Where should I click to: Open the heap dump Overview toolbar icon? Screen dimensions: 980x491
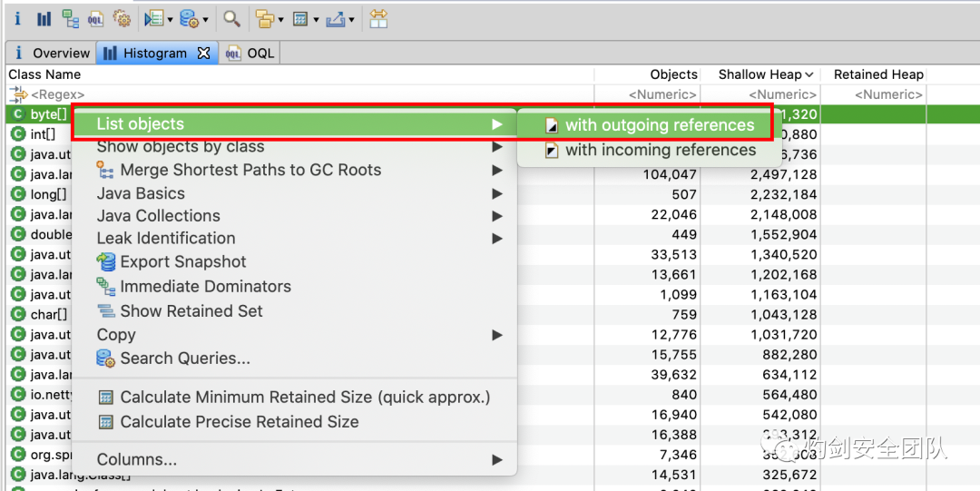[x=17, y=19]
